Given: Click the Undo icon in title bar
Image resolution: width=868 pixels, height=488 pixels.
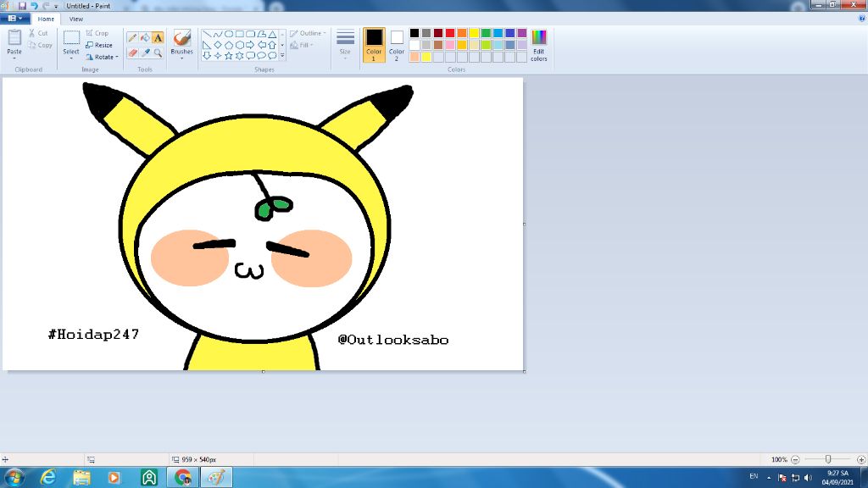Looking at the screenshot, I should coord(34,6).
